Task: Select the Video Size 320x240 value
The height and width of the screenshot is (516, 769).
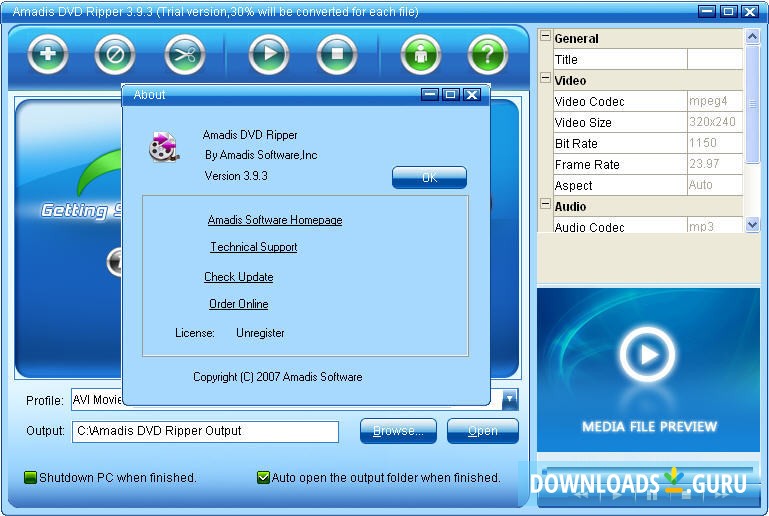Action: (x=715, y=122)
